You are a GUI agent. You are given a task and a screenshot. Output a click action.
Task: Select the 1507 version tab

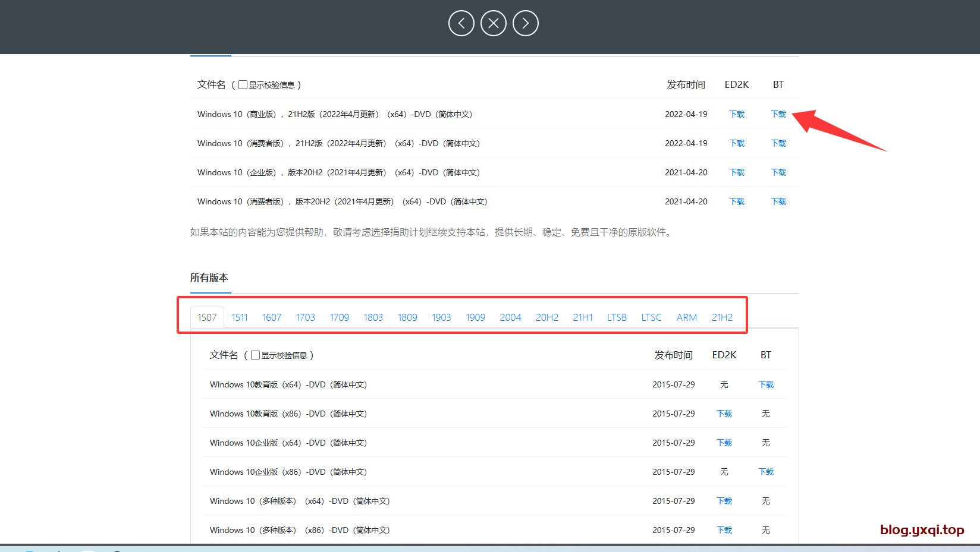(207, 317)
